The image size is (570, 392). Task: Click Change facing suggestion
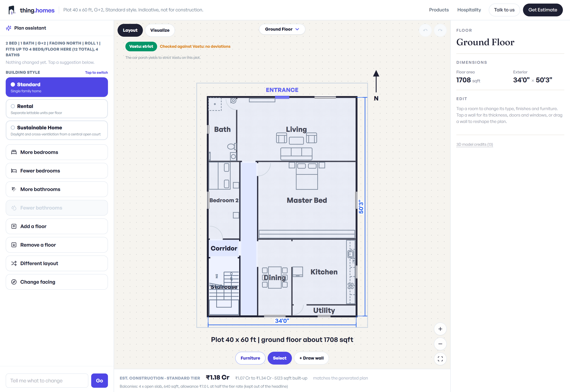point(57,282)
